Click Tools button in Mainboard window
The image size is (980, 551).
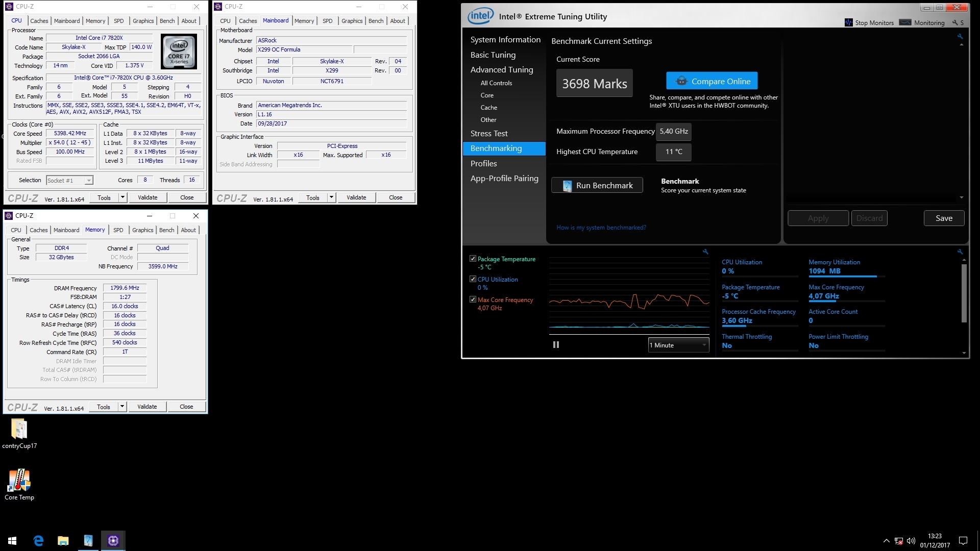(313, 197)
